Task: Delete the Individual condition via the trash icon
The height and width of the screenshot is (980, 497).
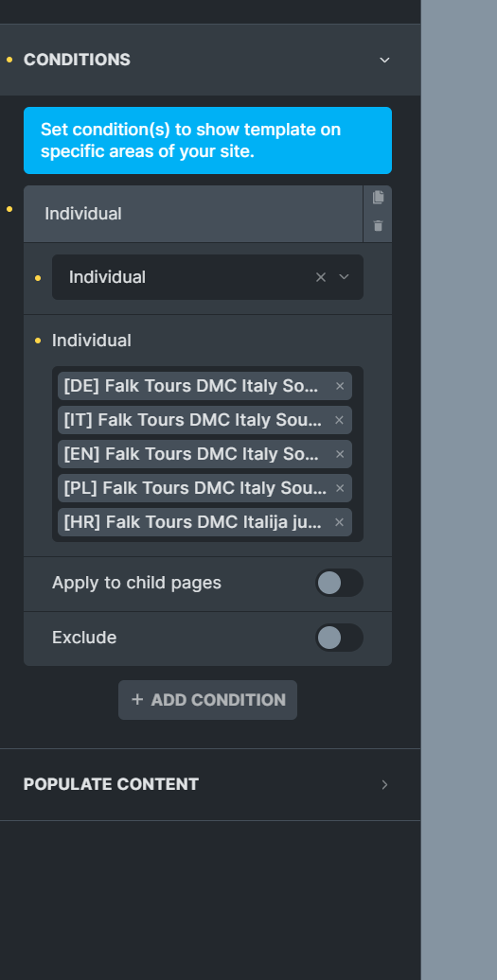Action: (x=378, y=226)
